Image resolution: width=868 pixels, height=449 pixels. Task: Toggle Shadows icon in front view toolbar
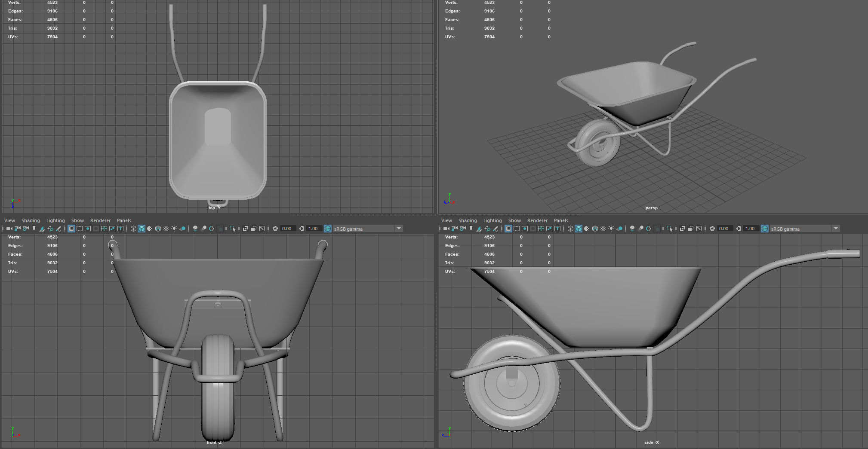coord(182,229)
